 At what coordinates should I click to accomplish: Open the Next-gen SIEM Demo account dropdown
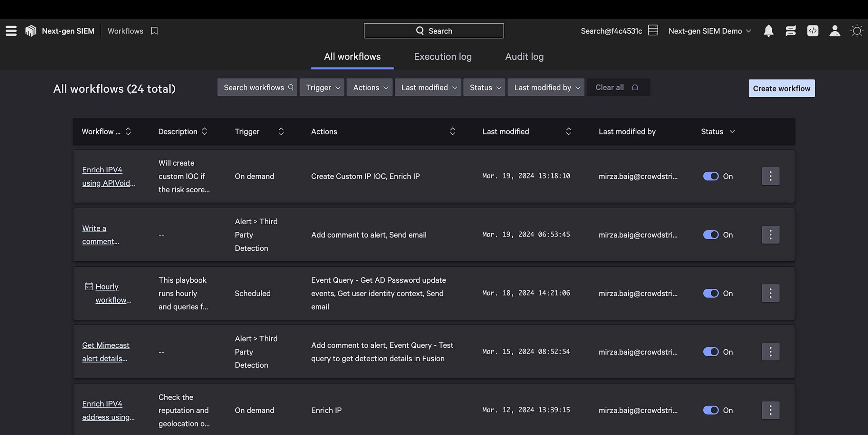coord(709,31)
